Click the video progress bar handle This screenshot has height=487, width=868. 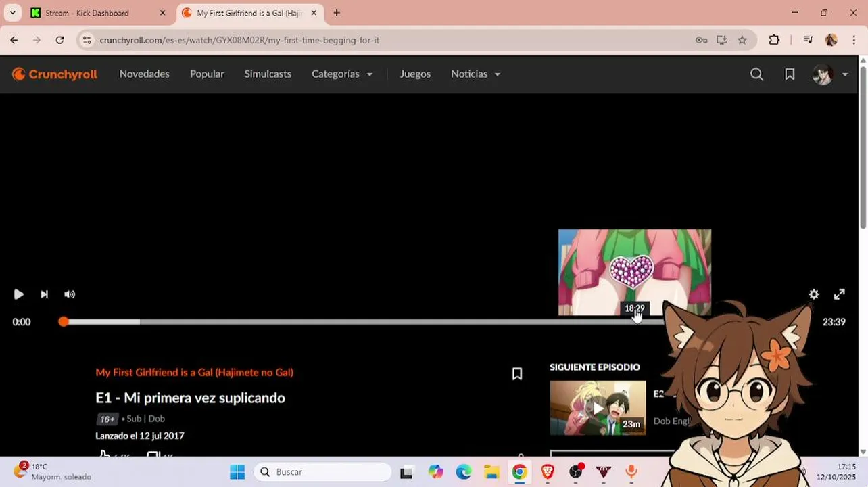click(x=63, y=322)
